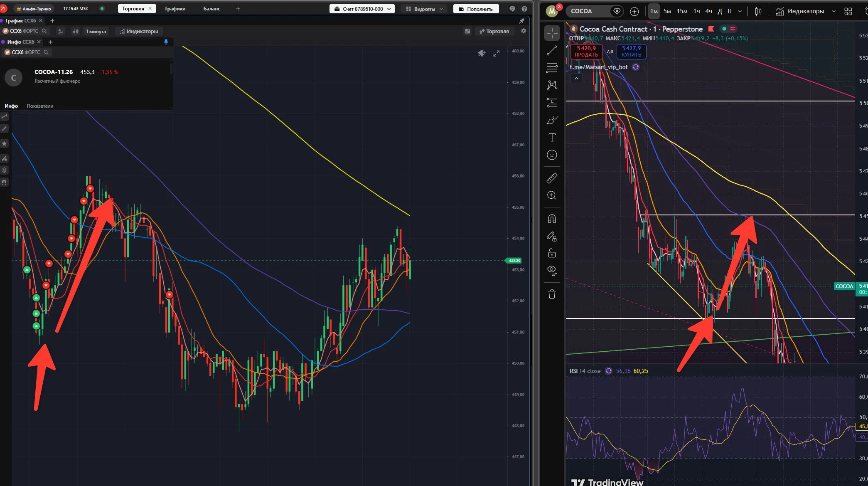Click the Пополнить deposit button
Screen dimensions: 868x486
coord(476,9)
